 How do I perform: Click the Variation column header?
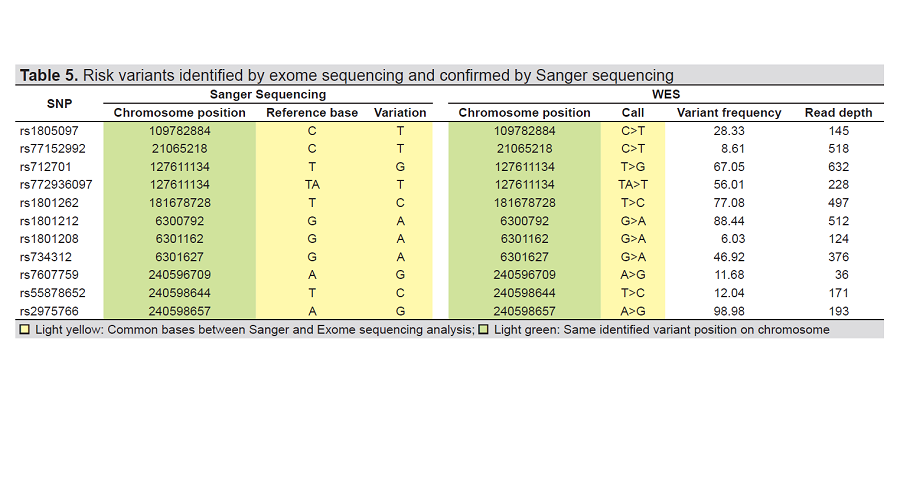point(400,113)
